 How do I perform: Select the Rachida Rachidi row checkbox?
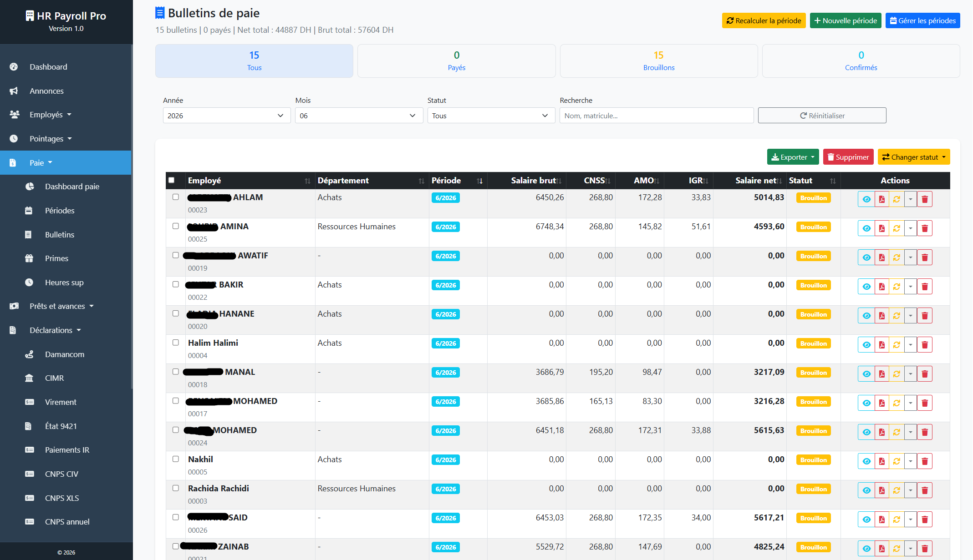tap(176, 488)
